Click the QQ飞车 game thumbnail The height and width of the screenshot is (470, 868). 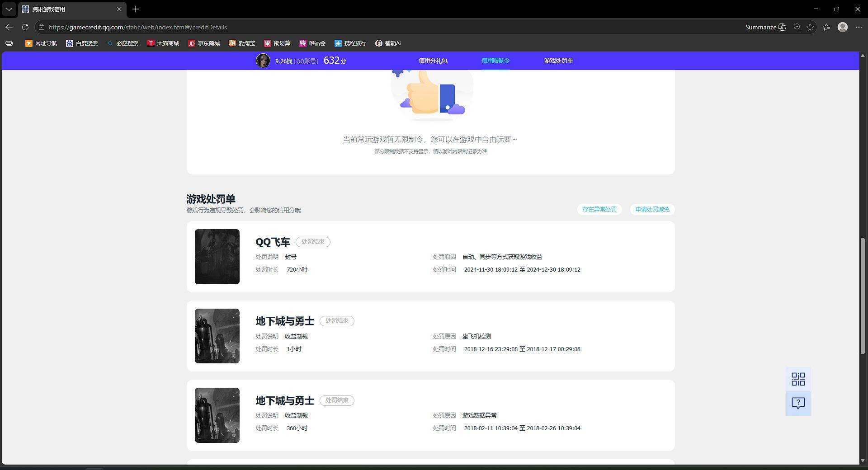[217, 257]
